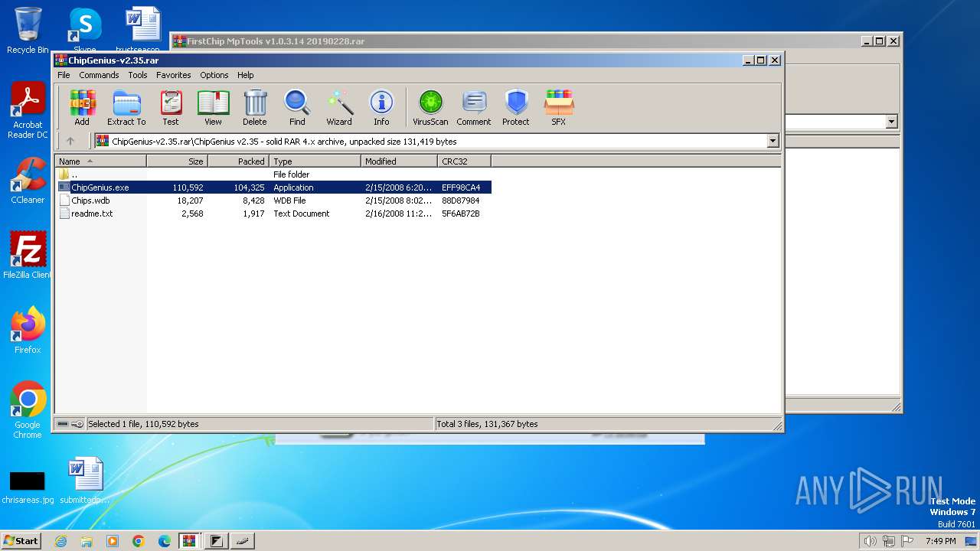Open Acrobat Reader DC shortcut
This screenshot has width=980, height=551.
(28, 111)
